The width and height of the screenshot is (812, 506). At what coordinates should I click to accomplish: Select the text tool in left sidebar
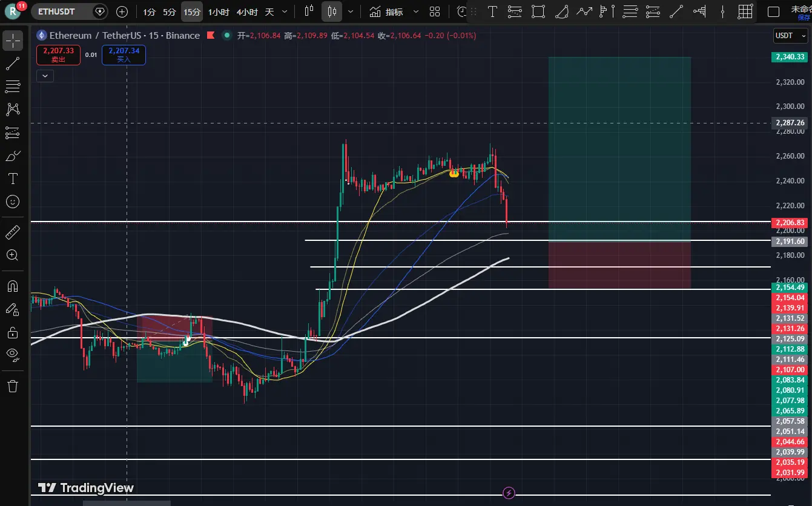13,179
